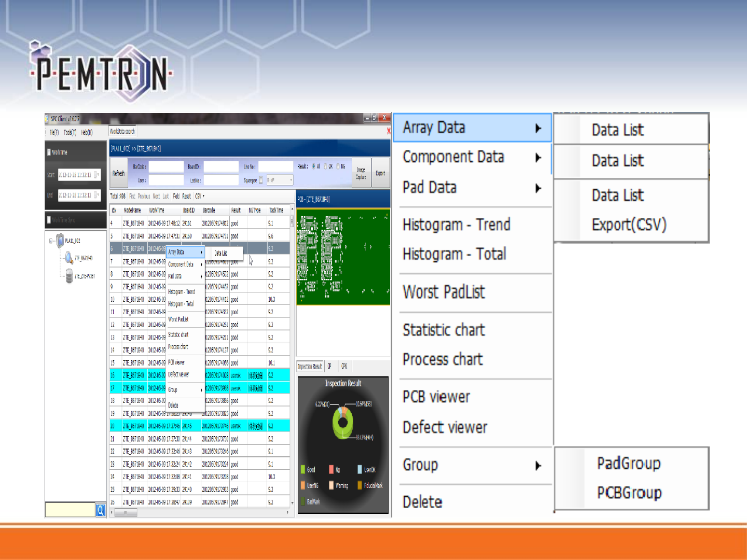The height and width of the screenshot is (560, 747).
Task: Focus the BoardID input field
Action: pos(221,167)
